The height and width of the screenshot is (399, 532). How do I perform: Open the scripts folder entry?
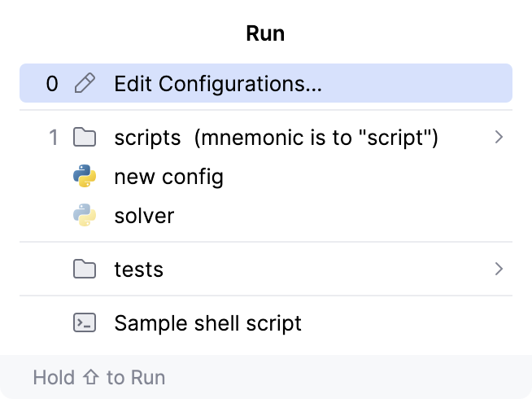coord(147,138)
